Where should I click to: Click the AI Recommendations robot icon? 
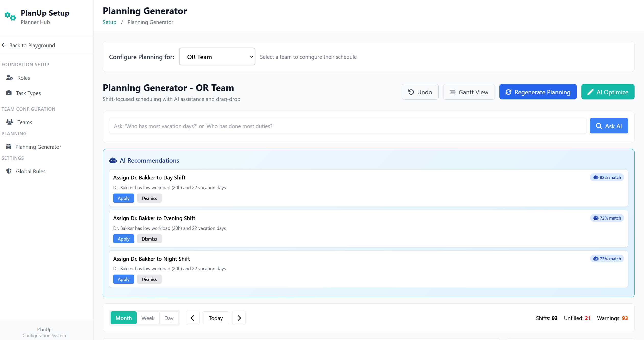(113, 160)
